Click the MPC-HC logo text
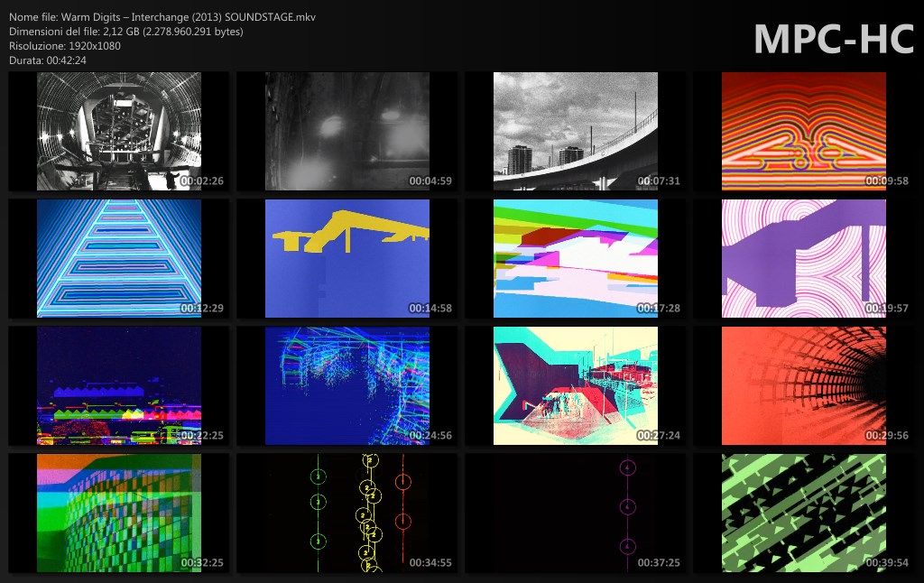924x583 pixels. tap(833, 40)
